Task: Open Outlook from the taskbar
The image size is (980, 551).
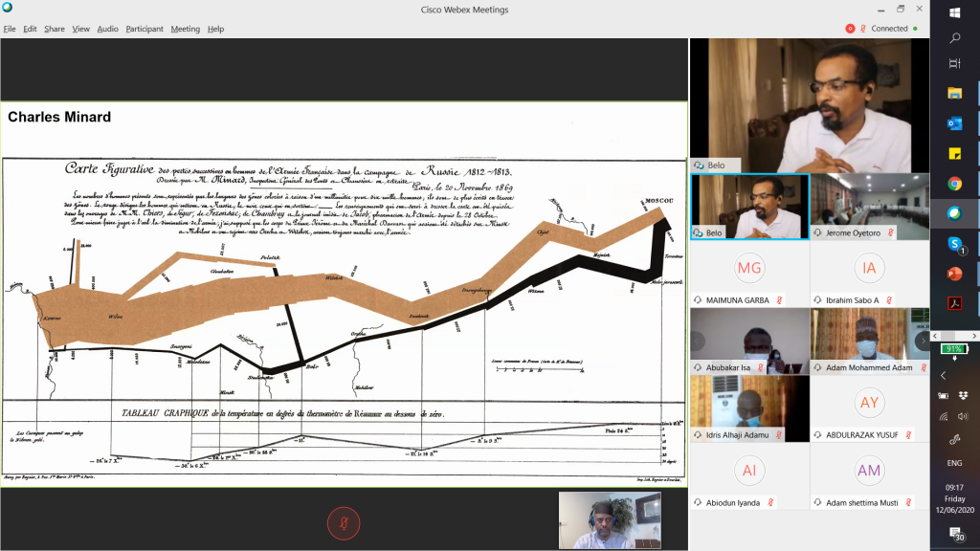Action: click(x=954, y=123)
